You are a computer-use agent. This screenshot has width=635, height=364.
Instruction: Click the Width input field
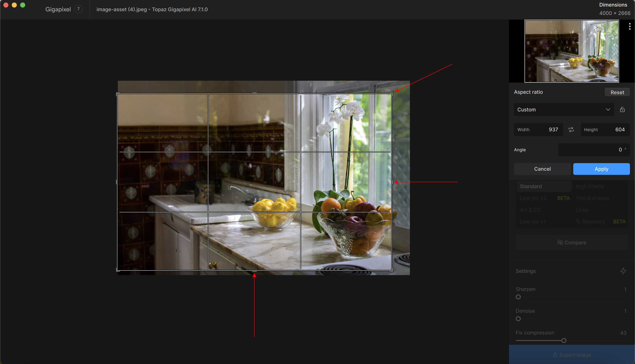pyautogui.click(x=538, y=130)
